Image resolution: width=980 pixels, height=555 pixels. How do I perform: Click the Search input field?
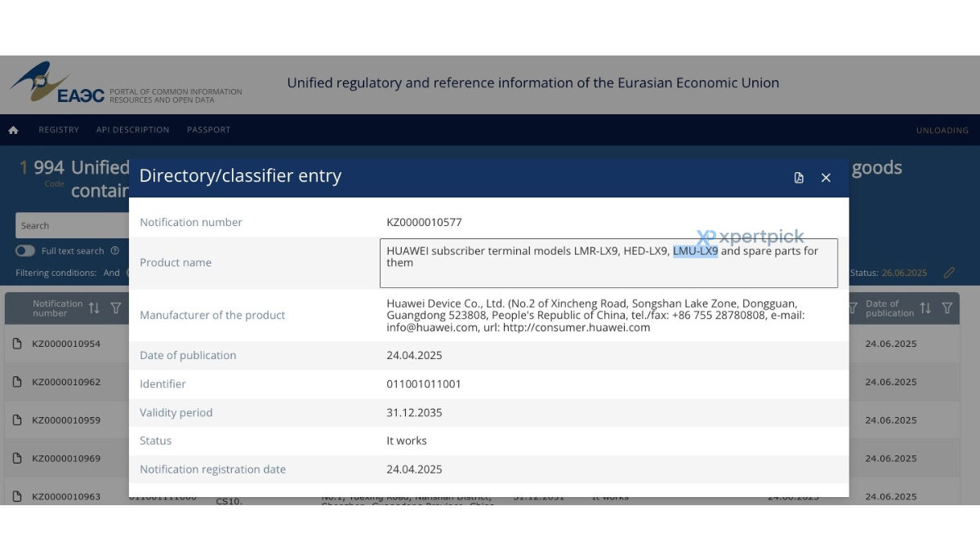72,225
